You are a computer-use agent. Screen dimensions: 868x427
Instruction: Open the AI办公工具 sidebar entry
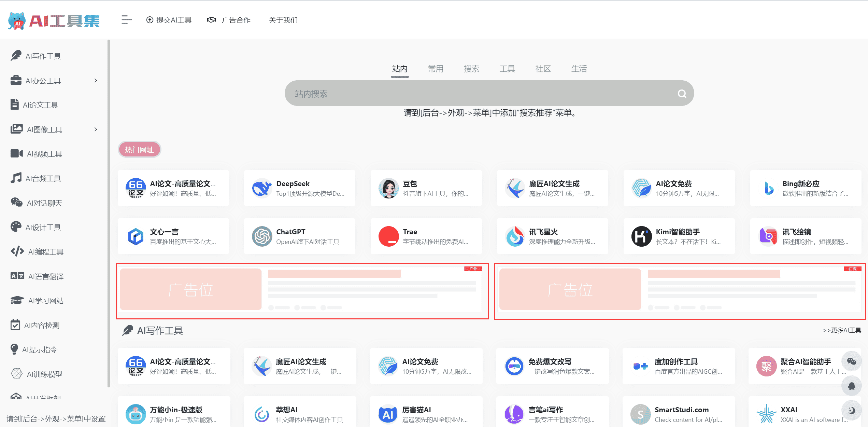(x=43, y=81)
